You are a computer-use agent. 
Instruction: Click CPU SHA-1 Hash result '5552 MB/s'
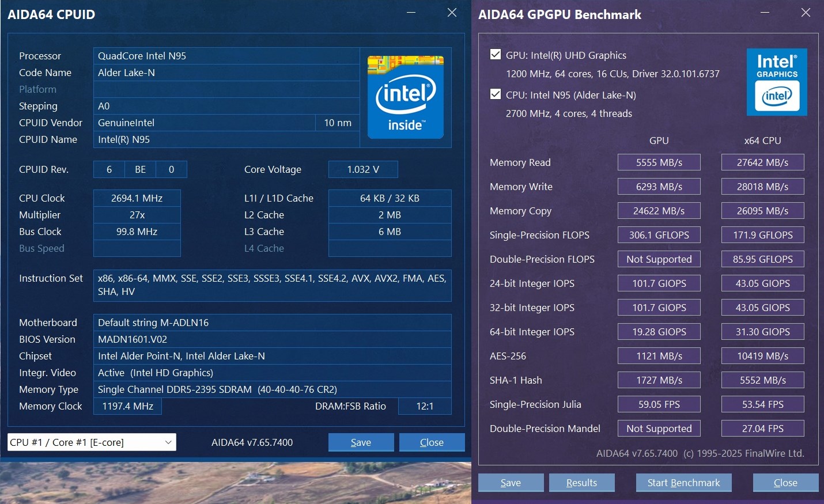tap(763, 380)
